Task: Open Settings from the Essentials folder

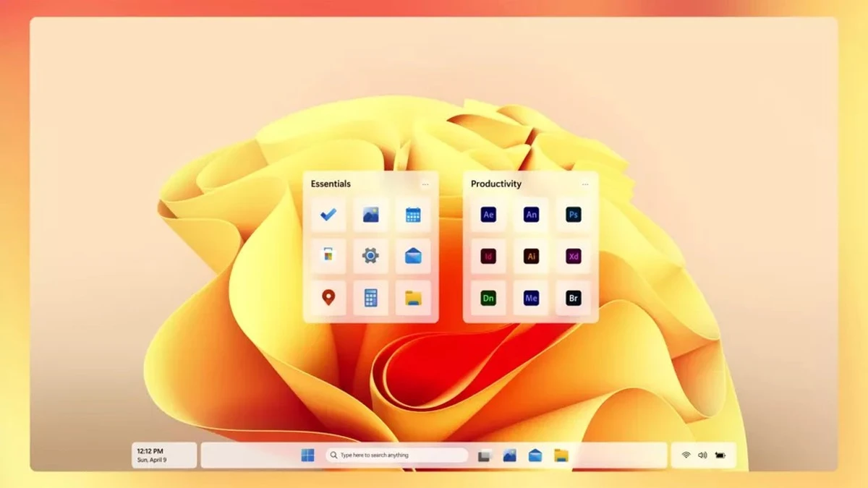Action: click(370, 256)
